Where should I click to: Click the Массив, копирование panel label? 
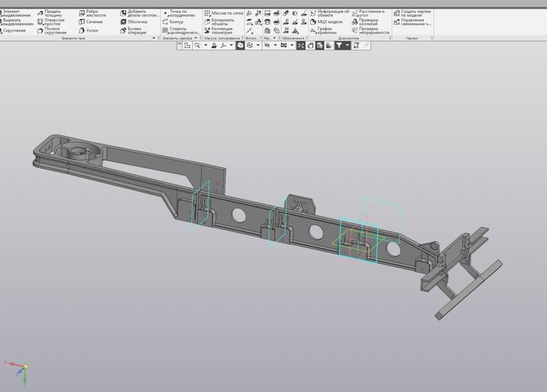tap(222, 38)
